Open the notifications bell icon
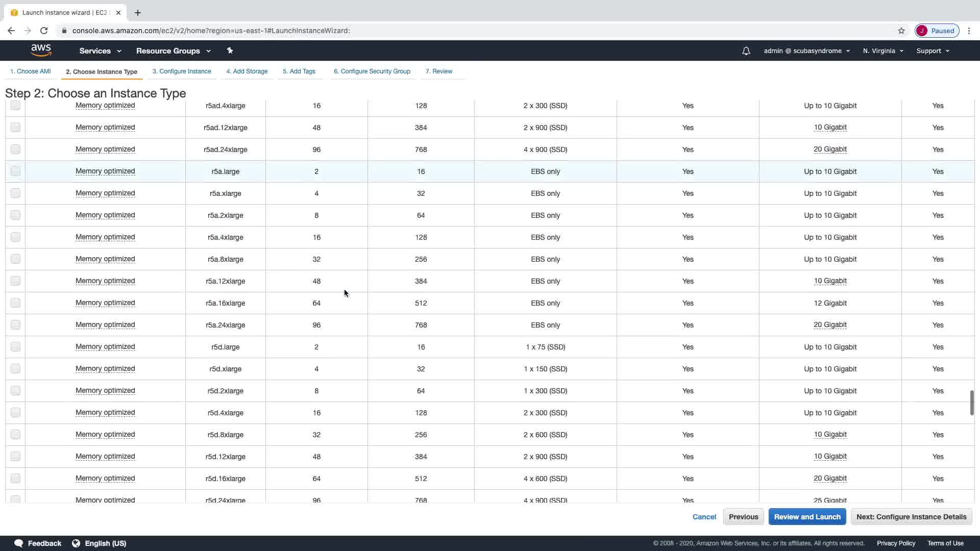The image size is (980, 551). coord(746,51)
